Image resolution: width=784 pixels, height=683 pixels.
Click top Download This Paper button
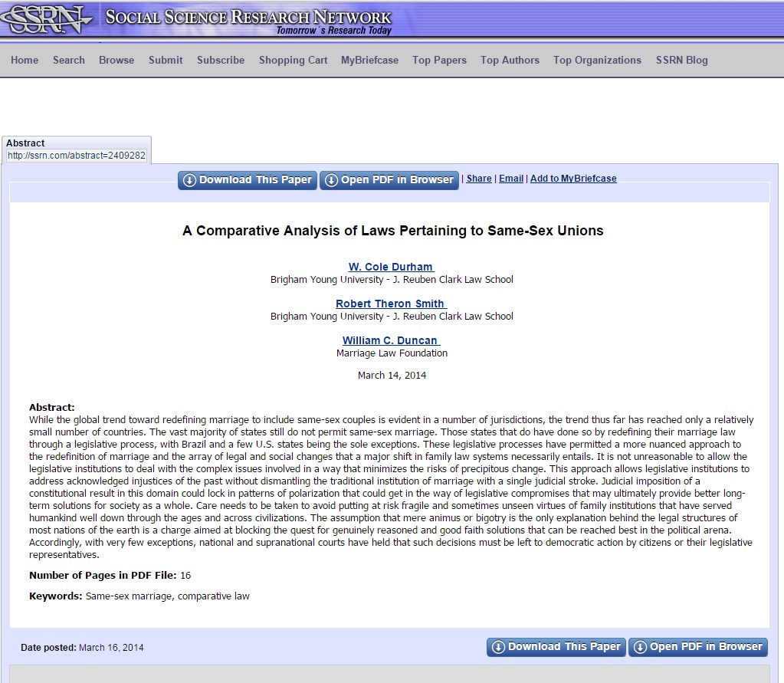(x=248, y=180)
